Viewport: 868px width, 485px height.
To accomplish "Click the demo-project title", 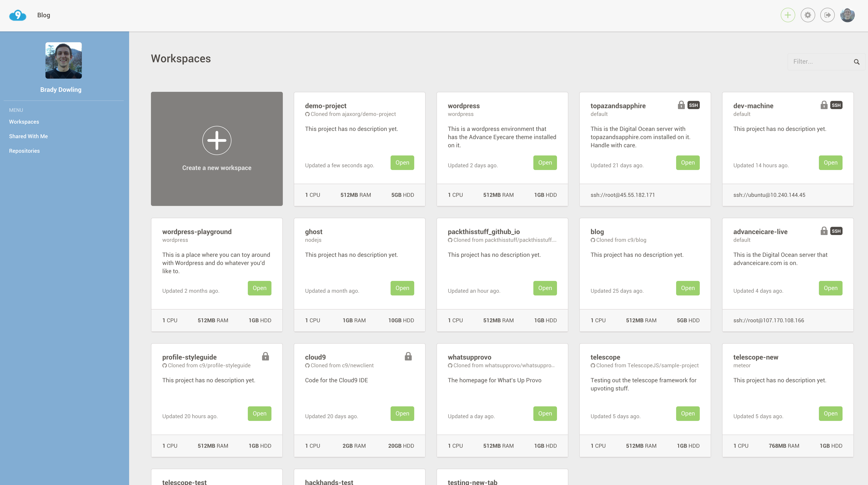I will point(326,106).
